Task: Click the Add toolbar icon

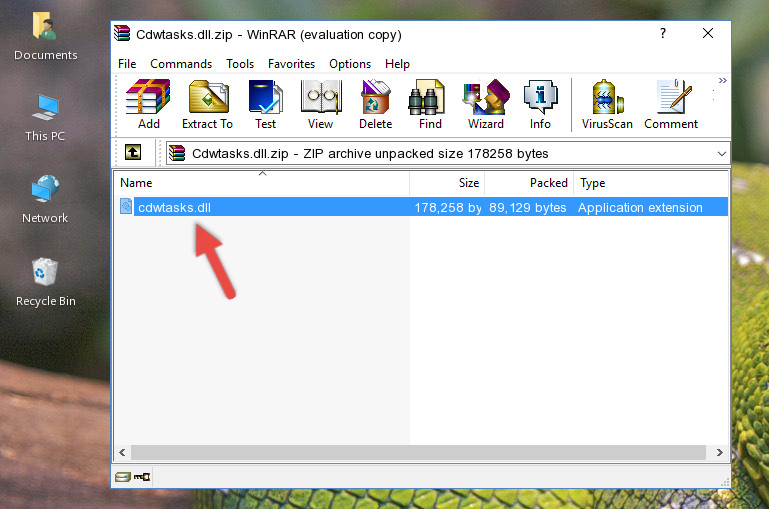Action: pyautogui.click(x=148, y=104)
